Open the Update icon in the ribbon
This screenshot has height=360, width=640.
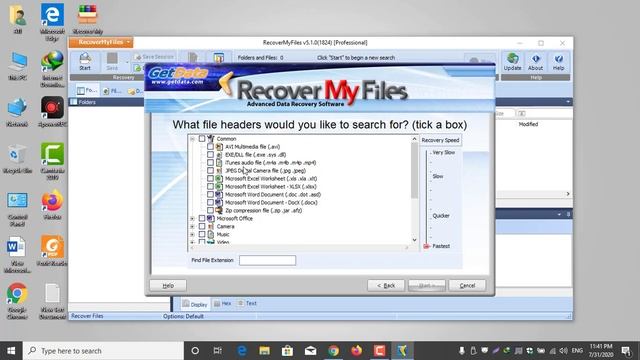tap(512, 62)
